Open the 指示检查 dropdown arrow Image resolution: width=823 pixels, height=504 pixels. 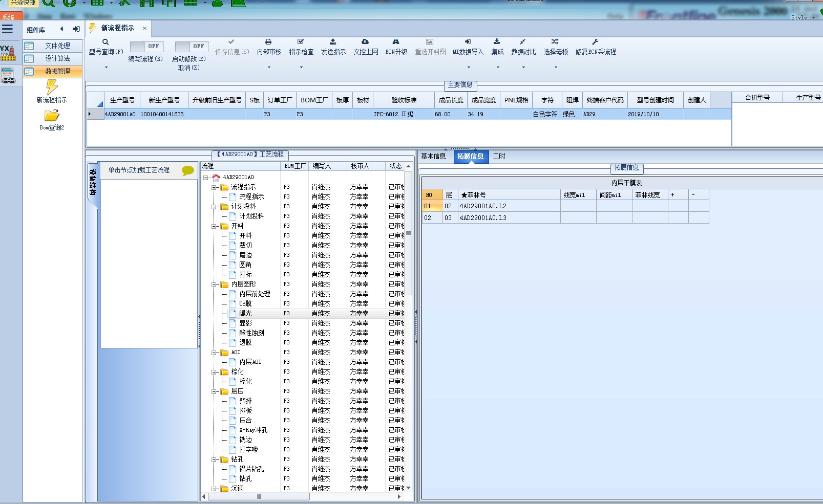click(301, 67)
